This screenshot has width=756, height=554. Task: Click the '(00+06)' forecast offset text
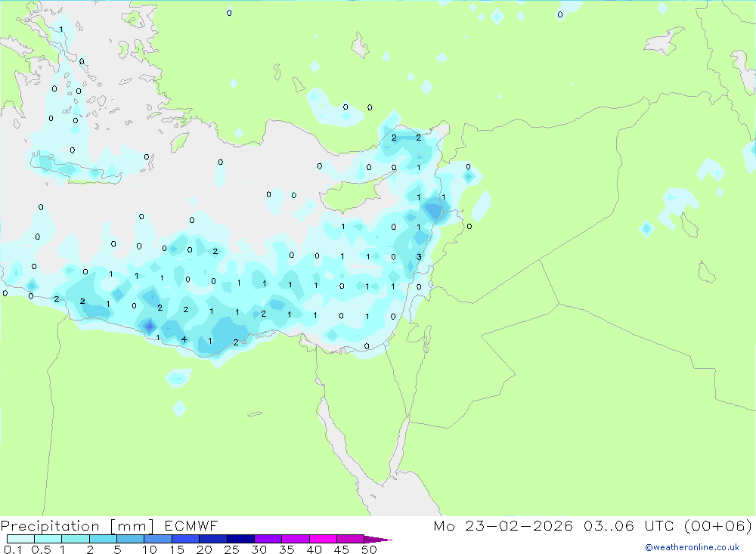(x=718, y=525)
